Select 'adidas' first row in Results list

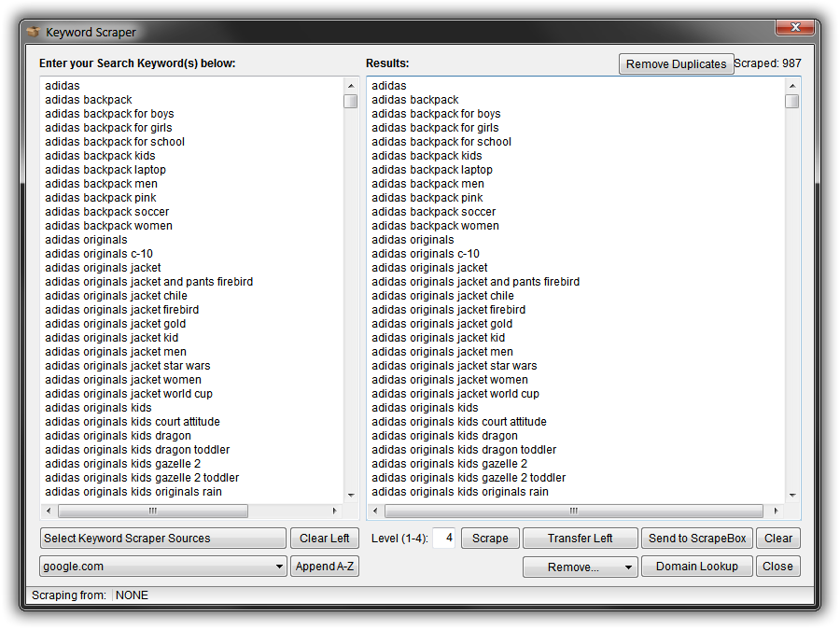coord(389,86)
